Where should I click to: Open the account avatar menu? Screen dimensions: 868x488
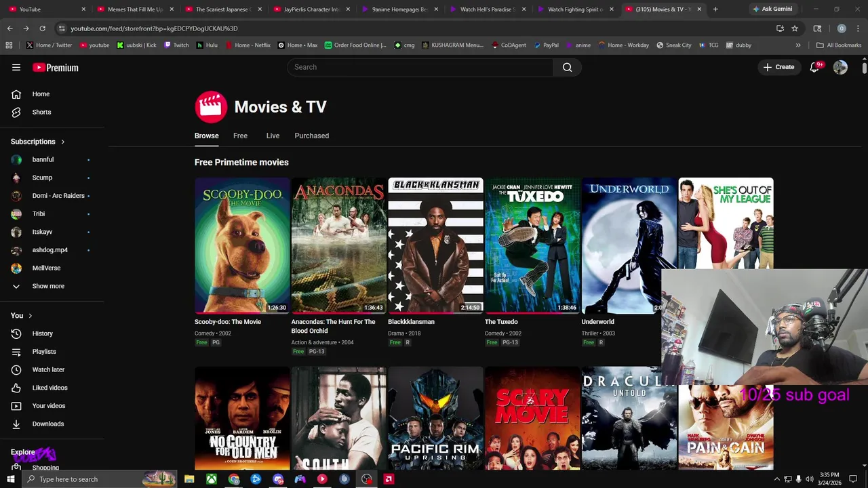(840, 67)
